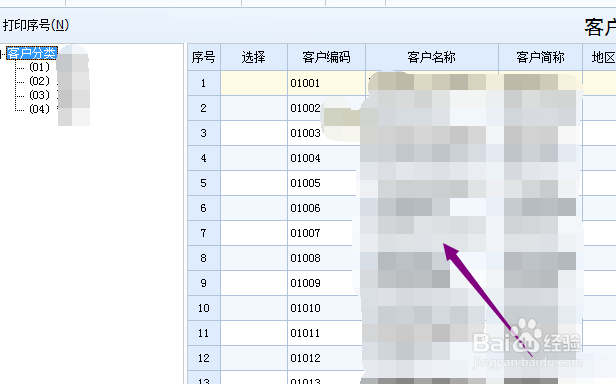Select row number 1 header
Viewport: 616px width, 384px height.
click(x=204, y=83)
